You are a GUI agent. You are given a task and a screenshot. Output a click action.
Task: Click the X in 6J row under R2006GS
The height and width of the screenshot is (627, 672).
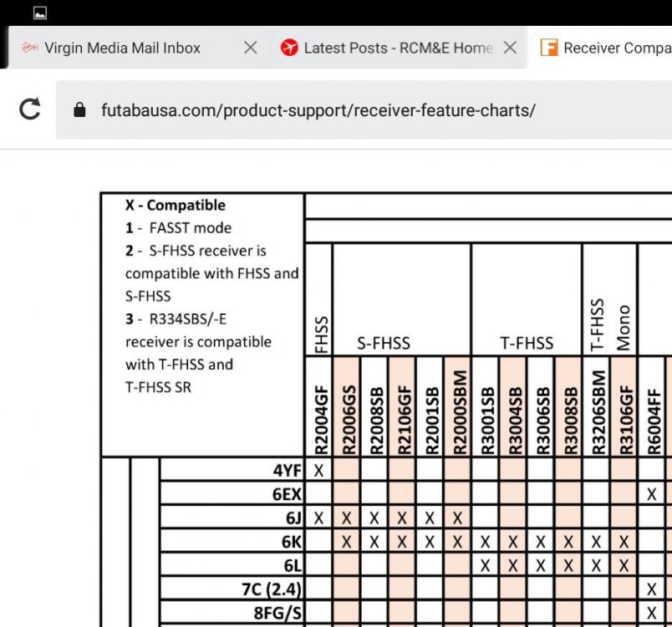346,518
